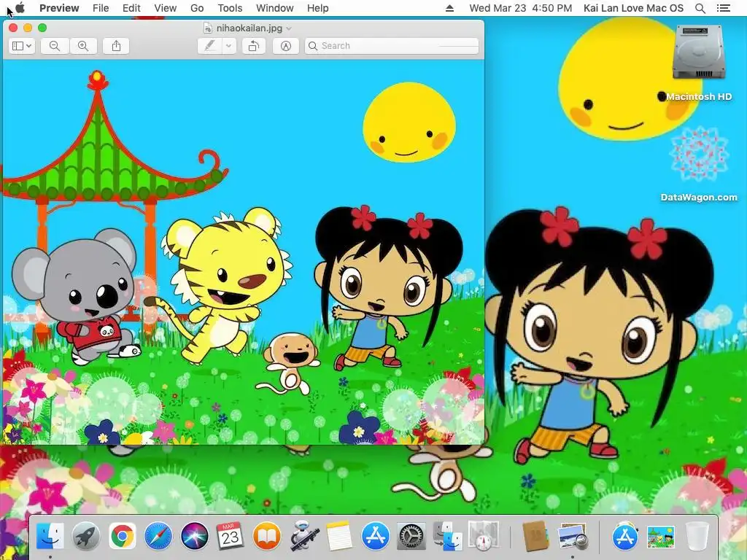The height and width of the screenshot is (560, 747).
Task: Switch to Preview via its Dock icon
Action: pyautogui.click(x=573, y=537)
